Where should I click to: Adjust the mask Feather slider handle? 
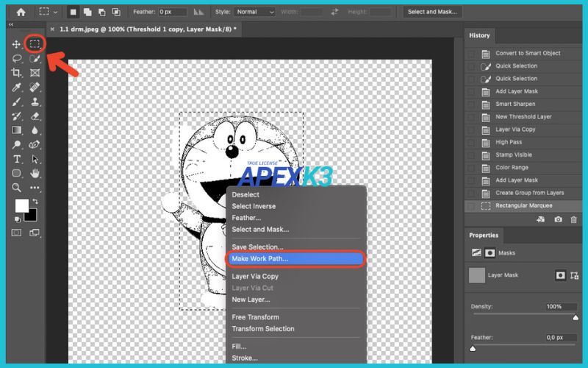tap(473, 349)
